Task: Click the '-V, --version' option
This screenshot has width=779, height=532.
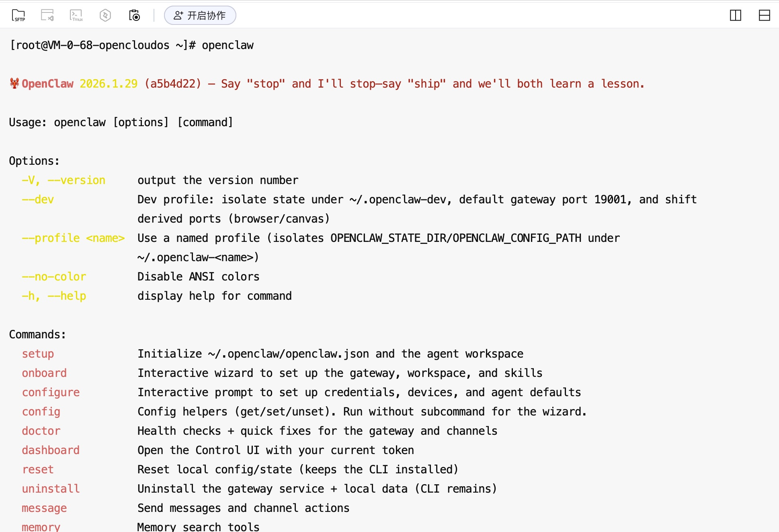Action: pos(64,180)
